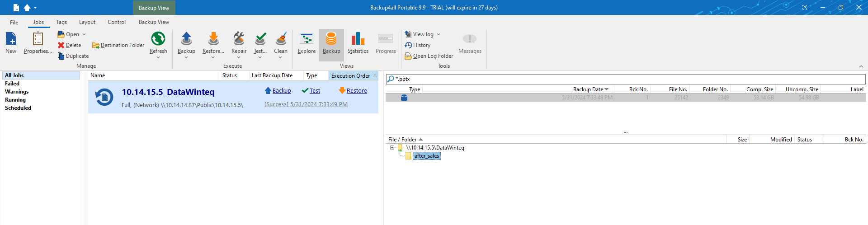Select the Jobs ribbon tab
868x225 pixels.
(x=38, y=22)
